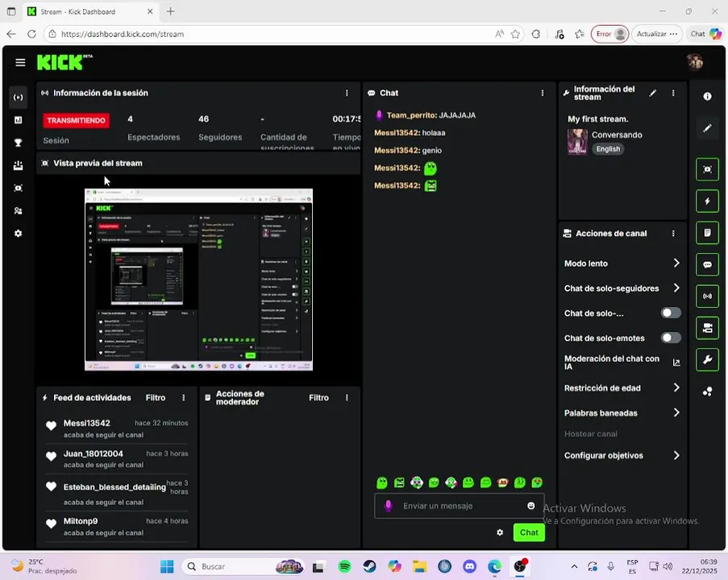This screenshot has width=728, height=580.
Task: Click the Conversando category thumbnail
Action: (577, 142)
